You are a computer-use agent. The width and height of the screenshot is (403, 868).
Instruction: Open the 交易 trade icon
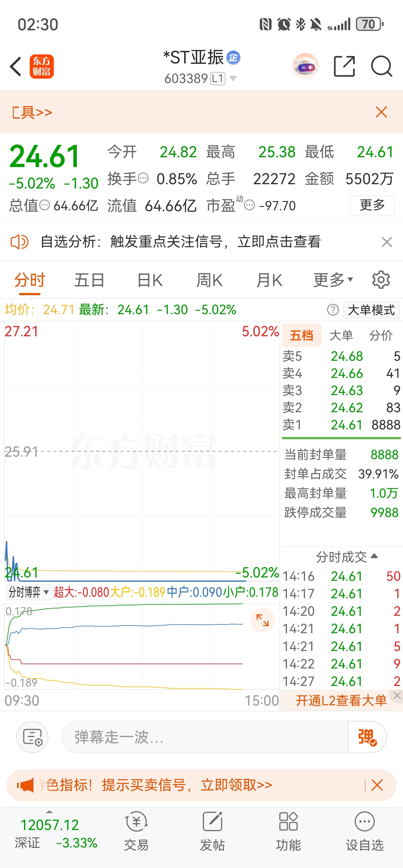136,831
